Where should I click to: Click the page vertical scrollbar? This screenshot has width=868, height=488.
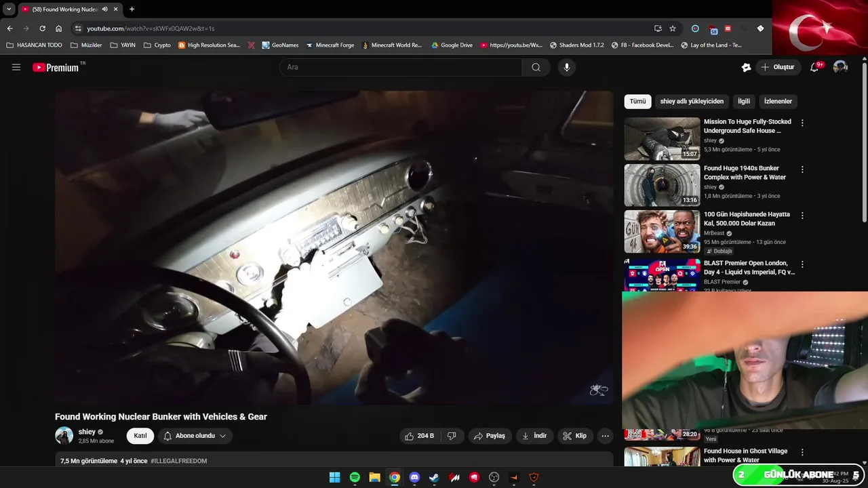click(864, 141)
